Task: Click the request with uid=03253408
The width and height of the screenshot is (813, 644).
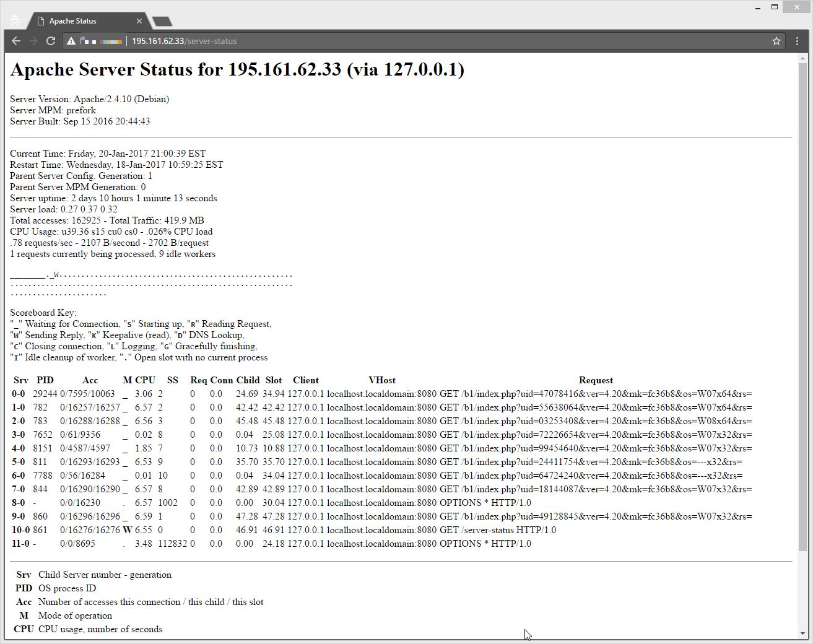Action: tap(596, 421)
